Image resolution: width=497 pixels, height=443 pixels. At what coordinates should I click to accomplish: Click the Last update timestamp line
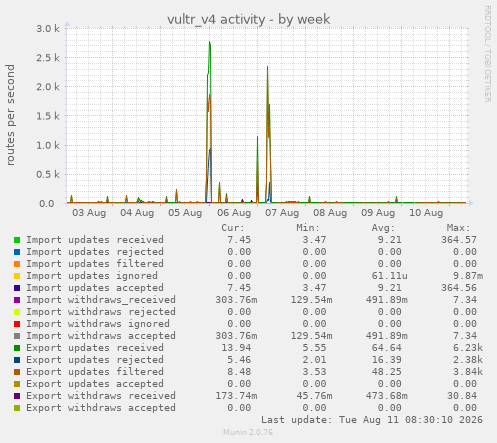(x=372, y=420)
